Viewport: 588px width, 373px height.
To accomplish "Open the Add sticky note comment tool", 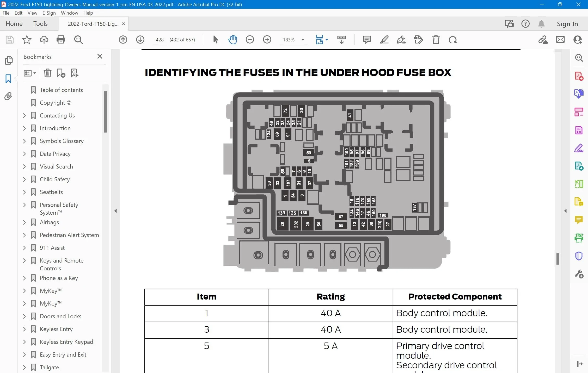I will coord(367,40).
